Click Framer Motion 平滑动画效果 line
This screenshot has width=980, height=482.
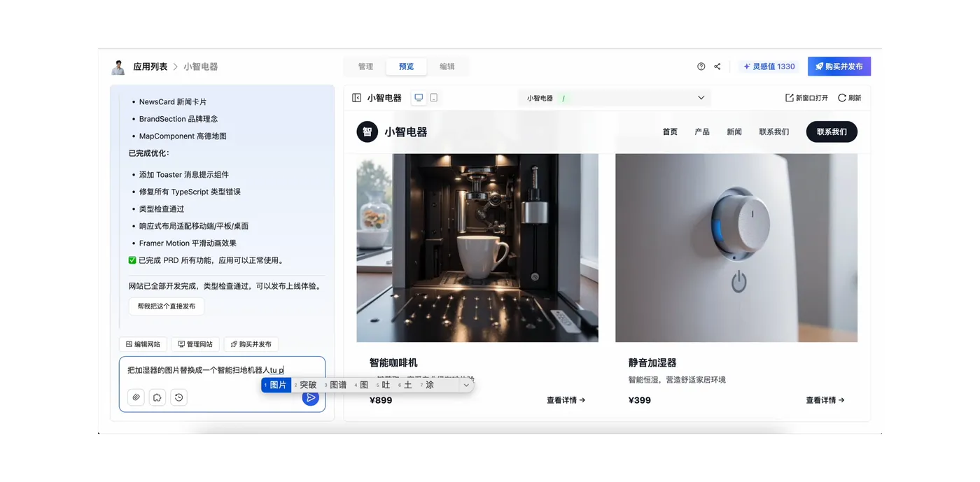188,243
